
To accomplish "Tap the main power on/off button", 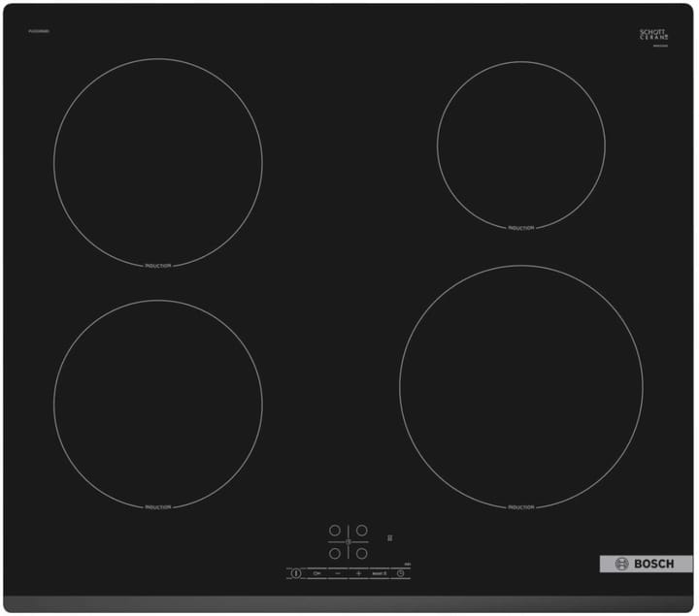I will point(295,573).
